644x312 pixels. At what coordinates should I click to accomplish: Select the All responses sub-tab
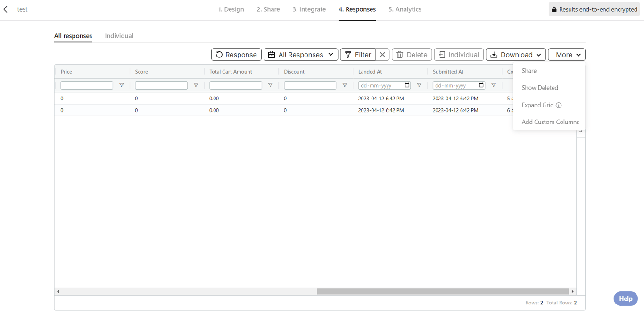[73, 36]
